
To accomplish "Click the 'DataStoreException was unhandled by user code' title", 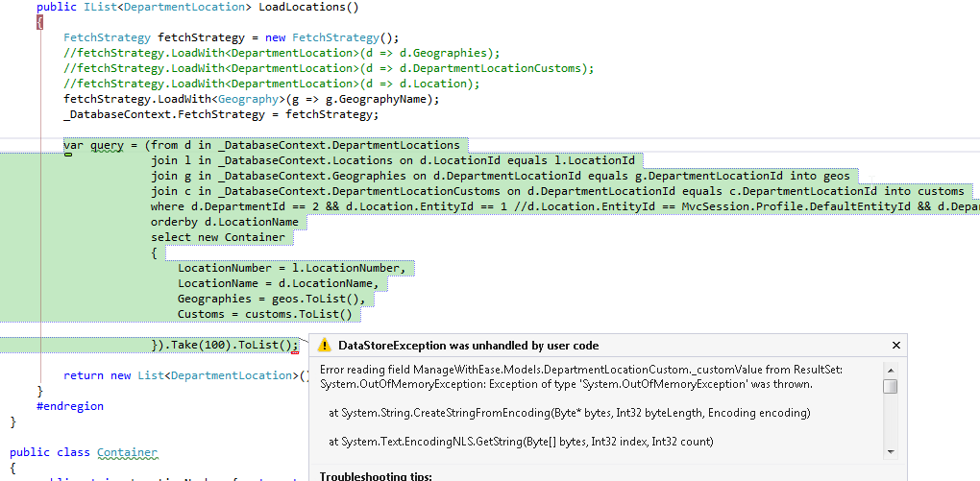I will [468, 346].
